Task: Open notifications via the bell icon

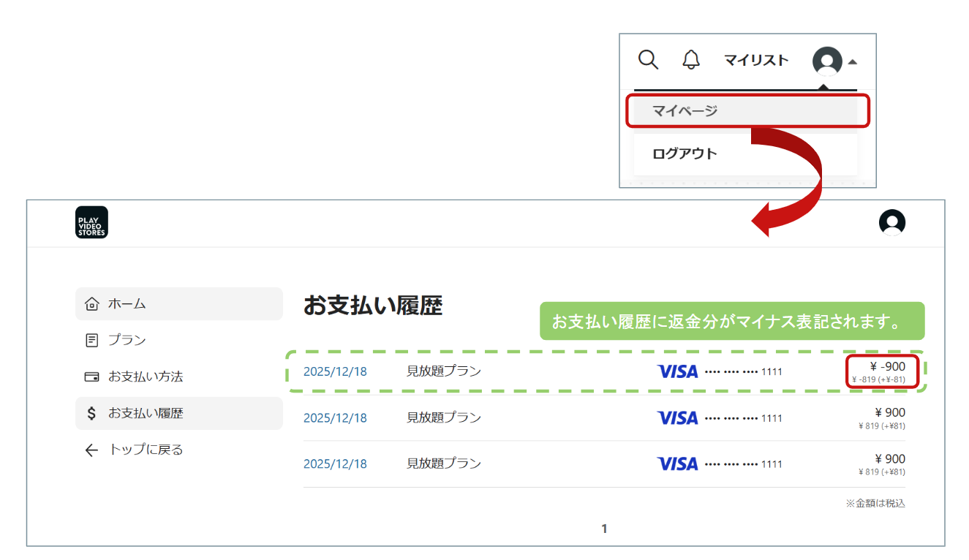Action: tap(690, 60)
